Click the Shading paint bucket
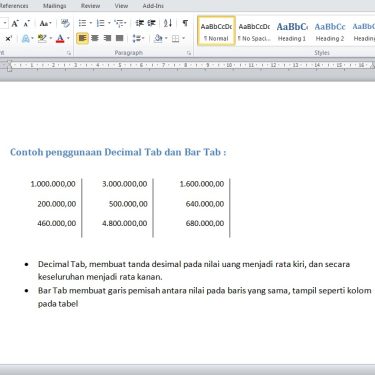Viewport: 375px width, 375px height. pos(158,39)
